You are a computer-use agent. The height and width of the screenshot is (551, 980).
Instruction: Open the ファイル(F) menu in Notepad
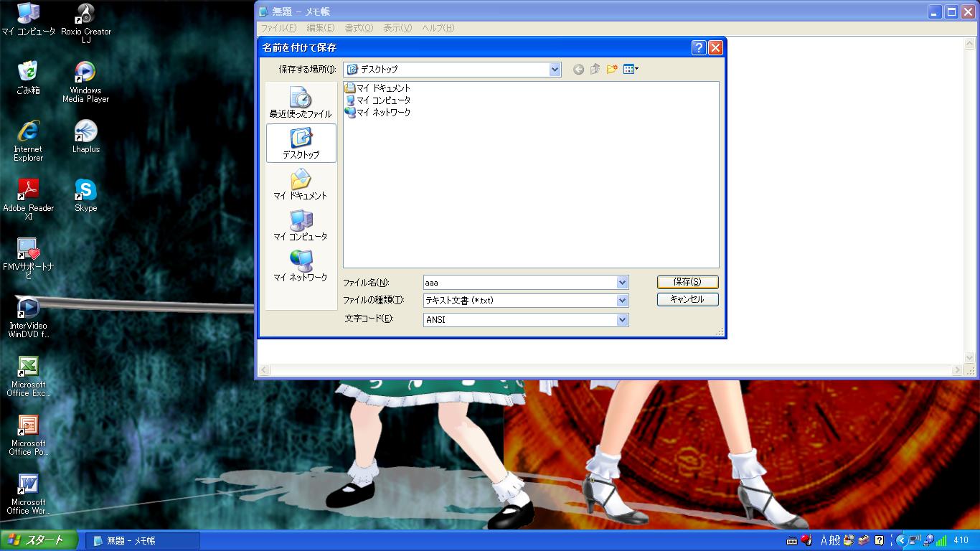[x=278, y=28]
